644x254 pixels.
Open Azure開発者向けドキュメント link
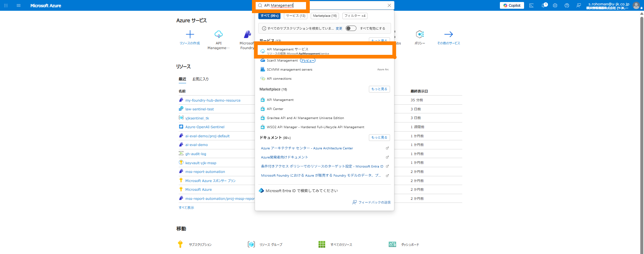pyautogui.click(x=284, y=157)
